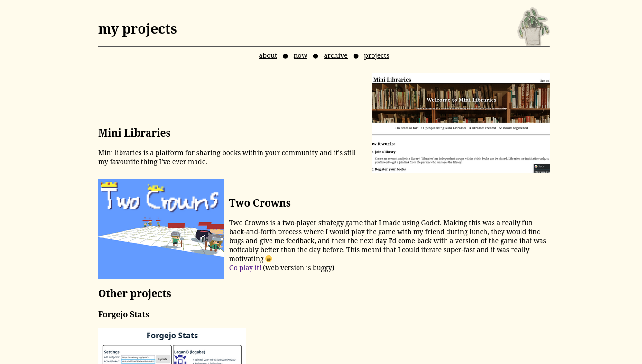642x364 pixels.
Task: Click the "my projects" page heading
Action: (x=137, y=29)
